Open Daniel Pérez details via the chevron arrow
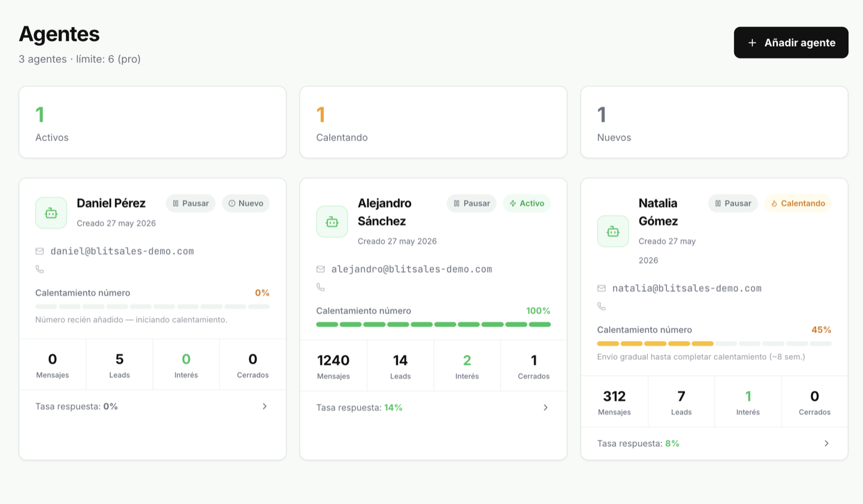 pos(264,407)
